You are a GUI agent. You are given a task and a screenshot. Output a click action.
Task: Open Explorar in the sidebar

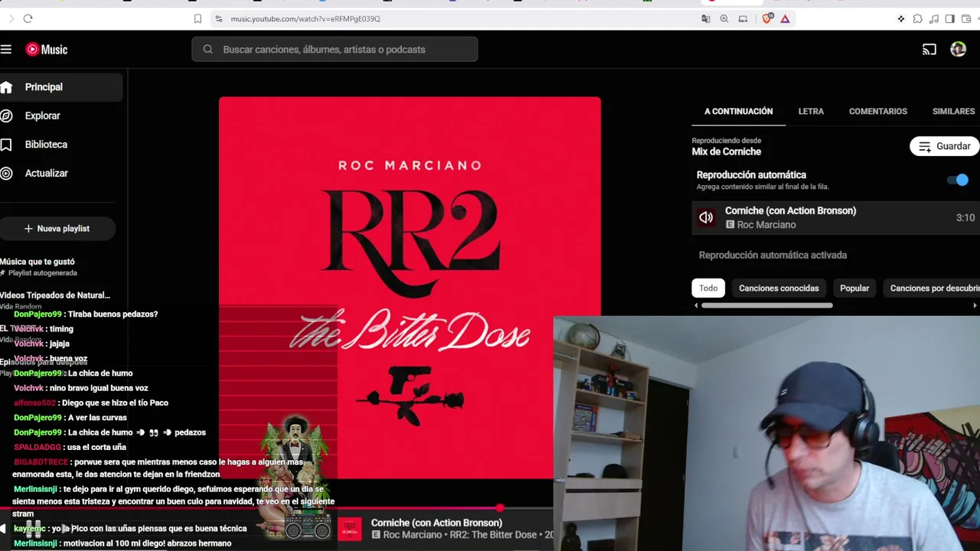click(61, 116)
